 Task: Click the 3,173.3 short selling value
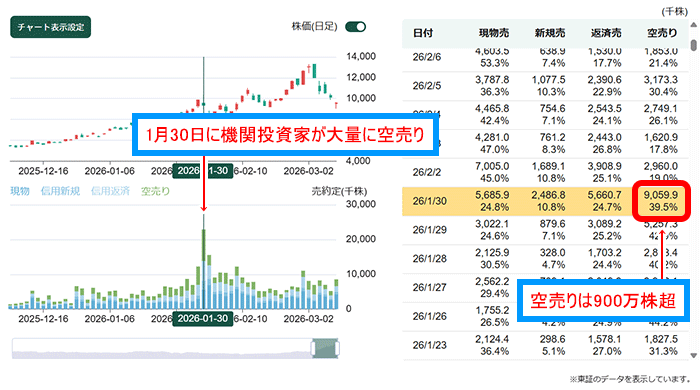coord(661,80)
